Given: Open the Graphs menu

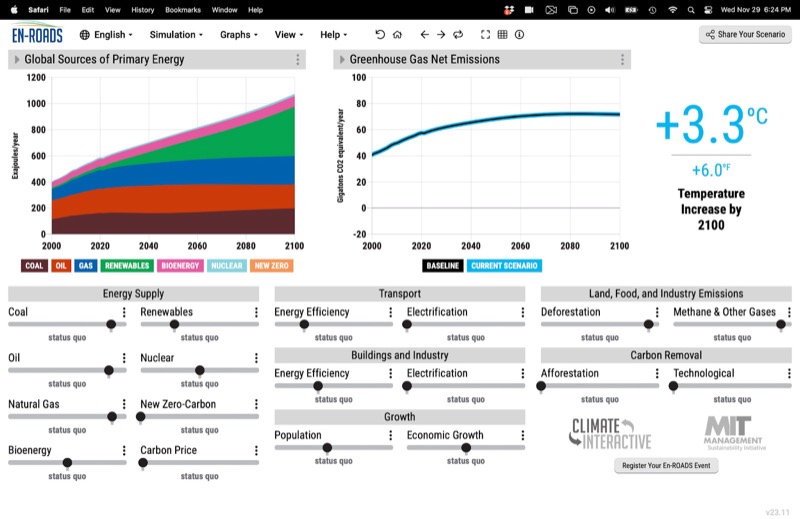Looking at the screenshot, I should pyautogui.click(x=239, y=34).
